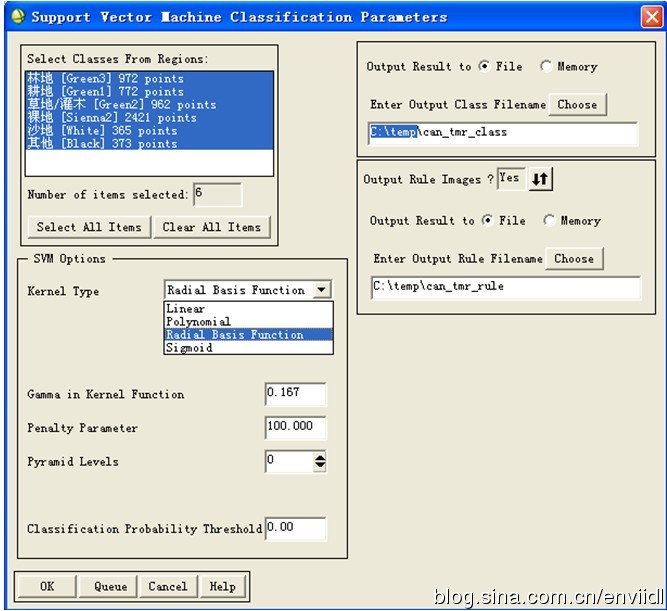The width and height of the screenshot is (667, 611).
Task: Click Choose for Output Class Filename
Action: click(577, 104)
